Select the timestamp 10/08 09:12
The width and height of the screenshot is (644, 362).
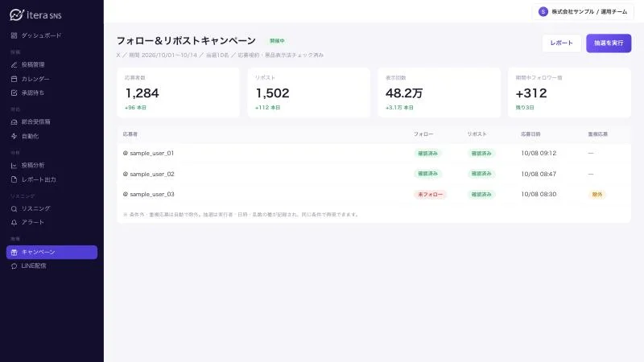click(539, 153)
